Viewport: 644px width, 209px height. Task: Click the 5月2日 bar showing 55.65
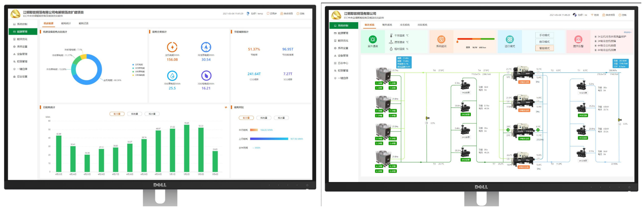point(187,148)
